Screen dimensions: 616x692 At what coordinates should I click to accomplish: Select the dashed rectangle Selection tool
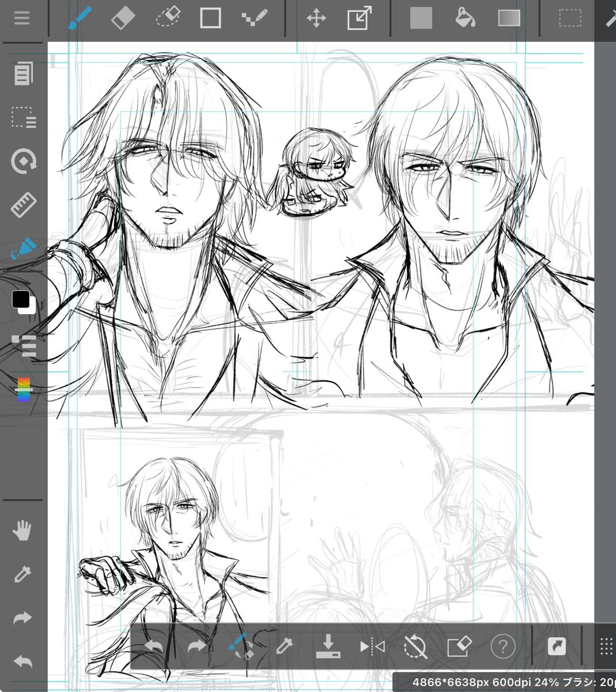pyautogui.click(x=570, y=18)
